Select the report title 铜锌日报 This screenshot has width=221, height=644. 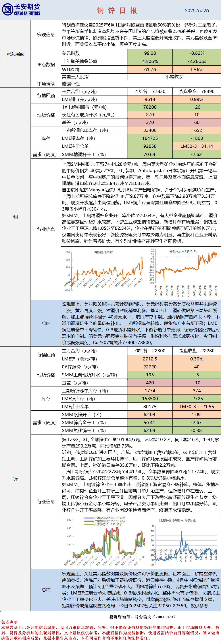point(117,11)
